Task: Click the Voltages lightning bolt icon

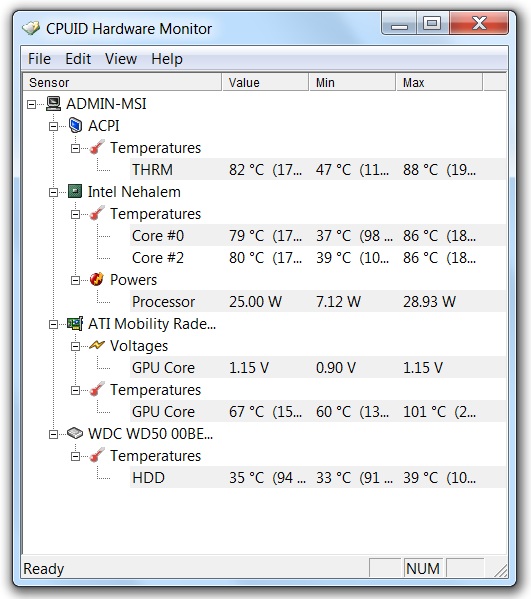Action: pyautogui.click(x=97, y=345)
